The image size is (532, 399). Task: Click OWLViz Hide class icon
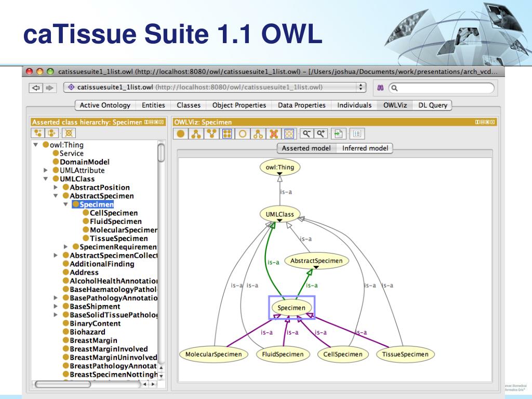click(x=242, y=134)
